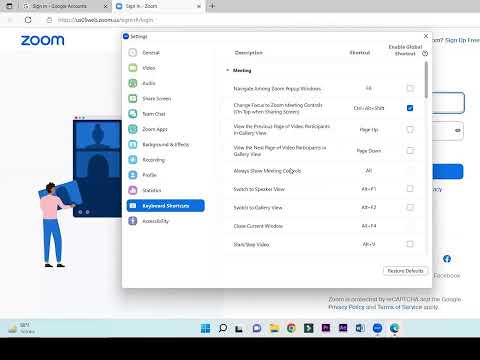Open Adobe Premiere Pro from taskbar
Image resolution: width=480 pixels, height=360 pixels.
pyautogui.click(x=326, y=328)
